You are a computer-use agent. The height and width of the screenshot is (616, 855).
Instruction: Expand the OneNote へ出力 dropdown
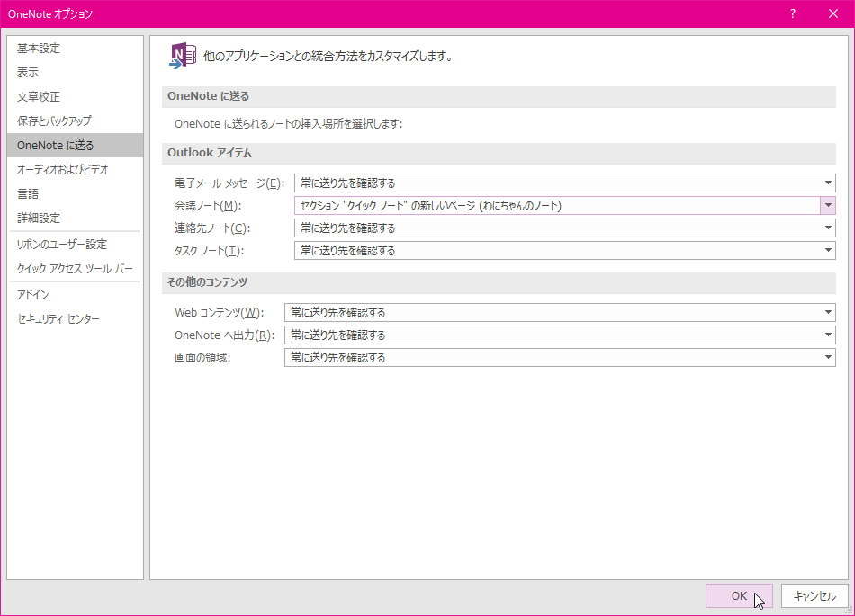pyautogui.click(x=560, y=335)
